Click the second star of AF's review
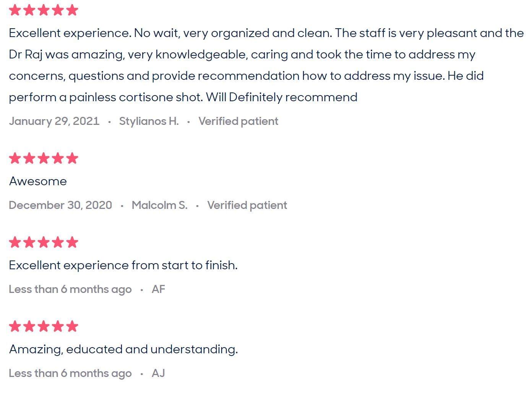532x393 pixels. (x=29, y=242)
